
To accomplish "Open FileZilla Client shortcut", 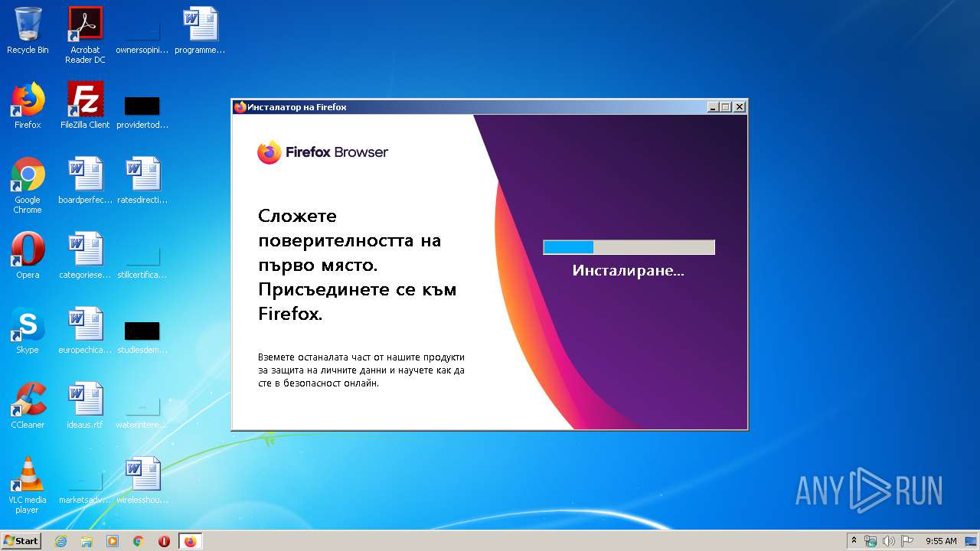I will tap(85, 106).
